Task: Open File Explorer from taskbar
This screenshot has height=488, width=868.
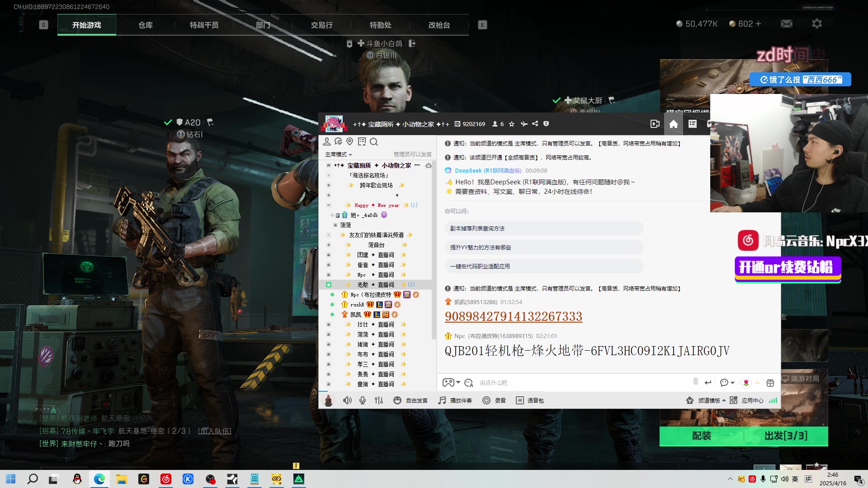Action: [x=122, y=479]
